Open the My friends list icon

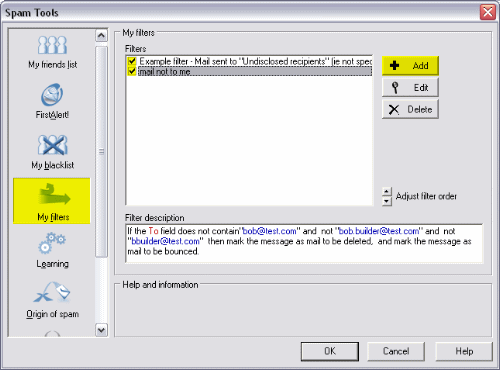(x=52, y=45)
